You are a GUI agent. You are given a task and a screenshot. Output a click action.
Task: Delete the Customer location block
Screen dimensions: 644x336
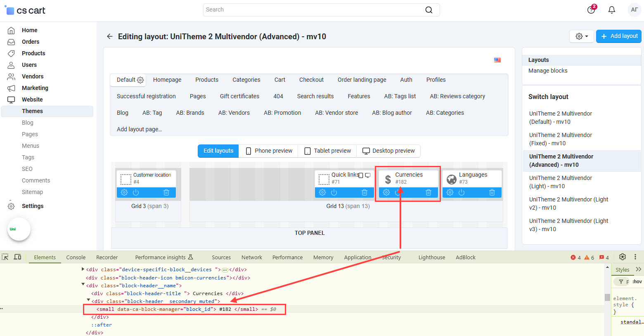[x=166, y=192]
